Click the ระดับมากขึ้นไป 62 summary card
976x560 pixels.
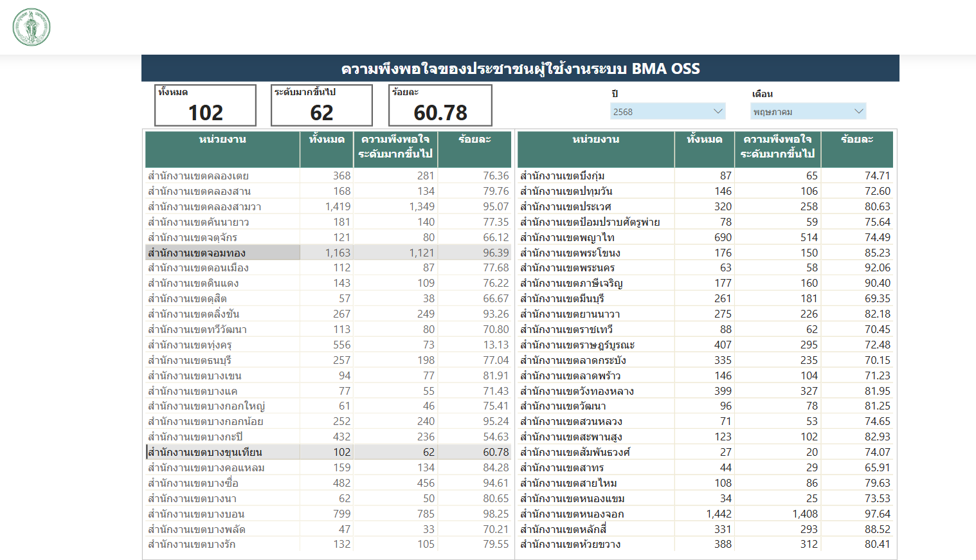[321, 105]
